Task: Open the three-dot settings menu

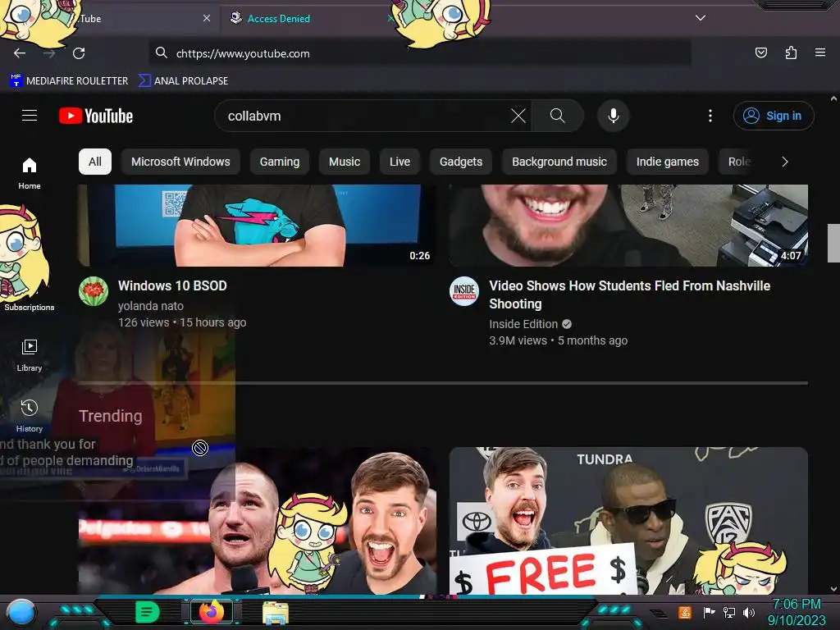Action: point(710,116)
